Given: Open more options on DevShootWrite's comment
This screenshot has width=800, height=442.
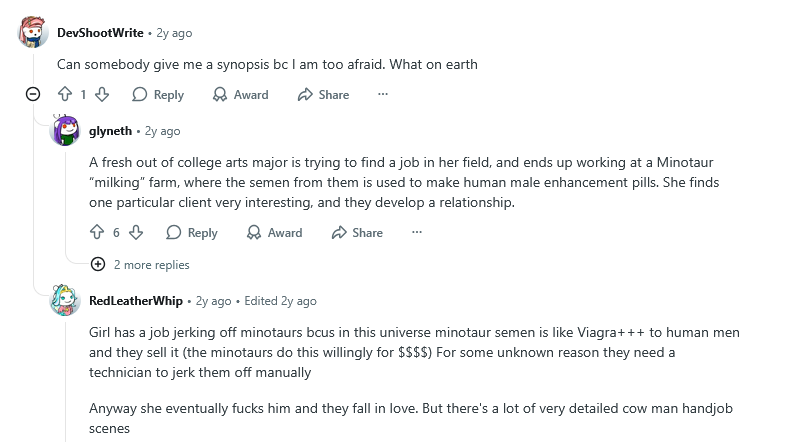Looking at the screenshot, I should (x=382, y=95).
